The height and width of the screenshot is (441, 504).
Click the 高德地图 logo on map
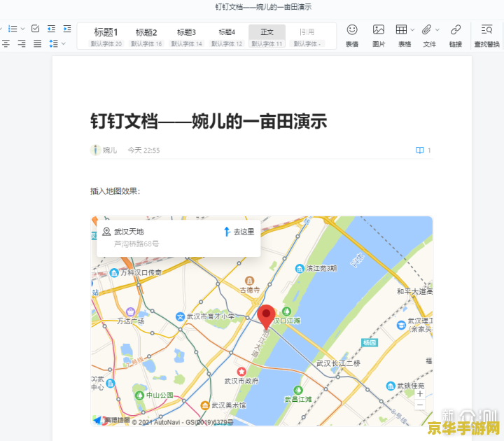click(x=111, y=420)
